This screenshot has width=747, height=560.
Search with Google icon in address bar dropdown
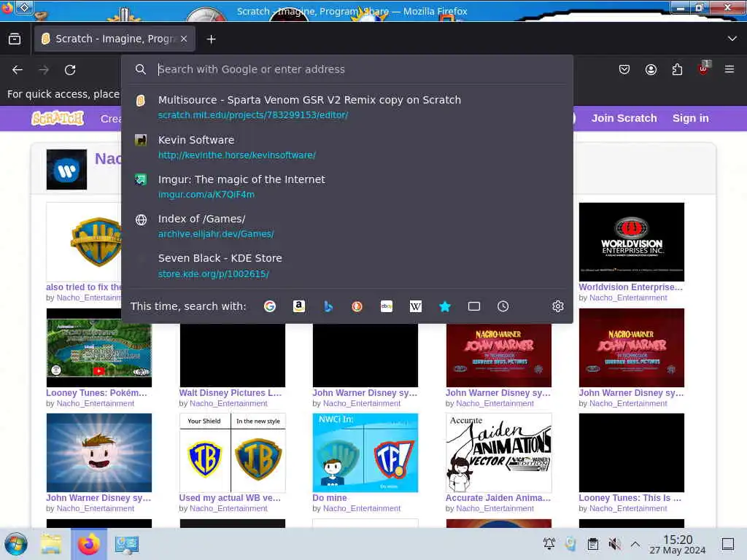270,306
